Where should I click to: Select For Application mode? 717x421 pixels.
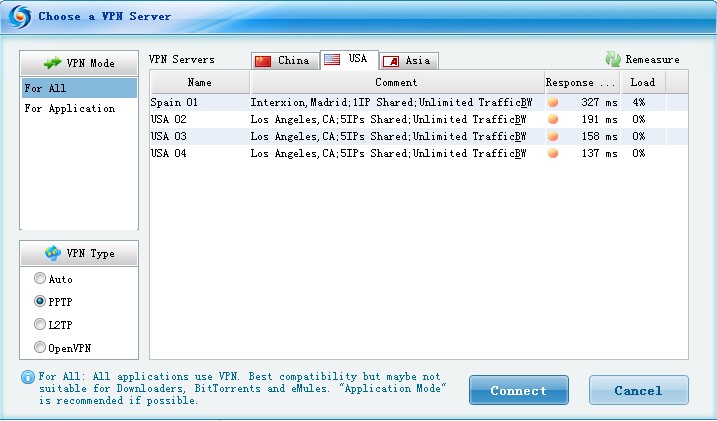click(79, 108)
